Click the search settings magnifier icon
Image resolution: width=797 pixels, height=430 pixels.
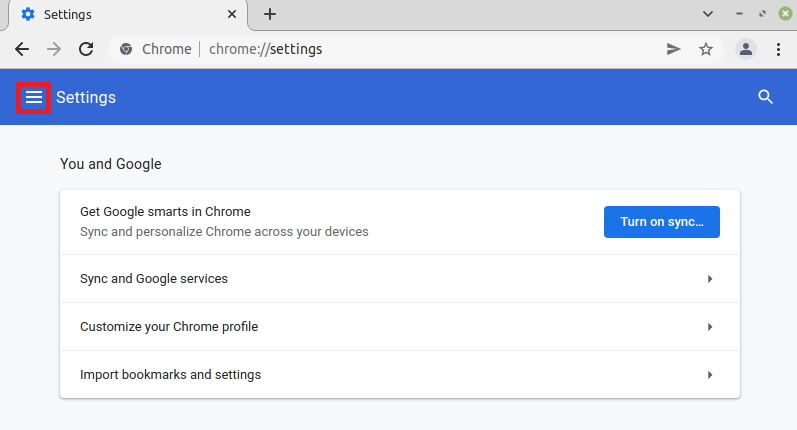click(x=766, y=97)
